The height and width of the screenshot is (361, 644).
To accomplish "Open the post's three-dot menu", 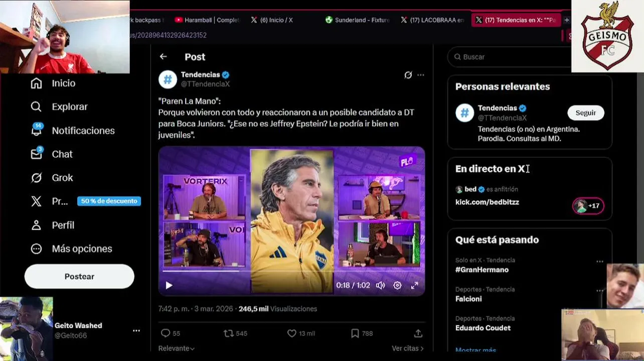I will click(421, 75).
